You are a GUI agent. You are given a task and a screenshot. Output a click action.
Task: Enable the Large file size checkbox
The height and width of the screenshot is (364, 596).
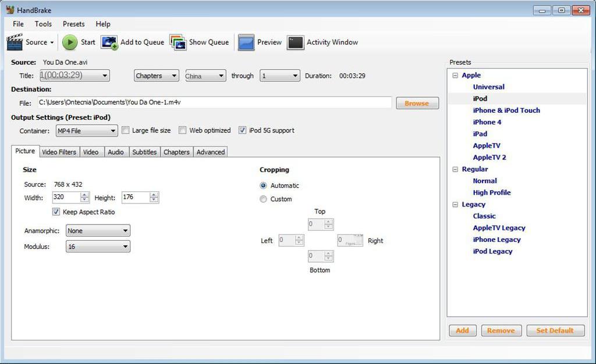click(x=125, y=131)
